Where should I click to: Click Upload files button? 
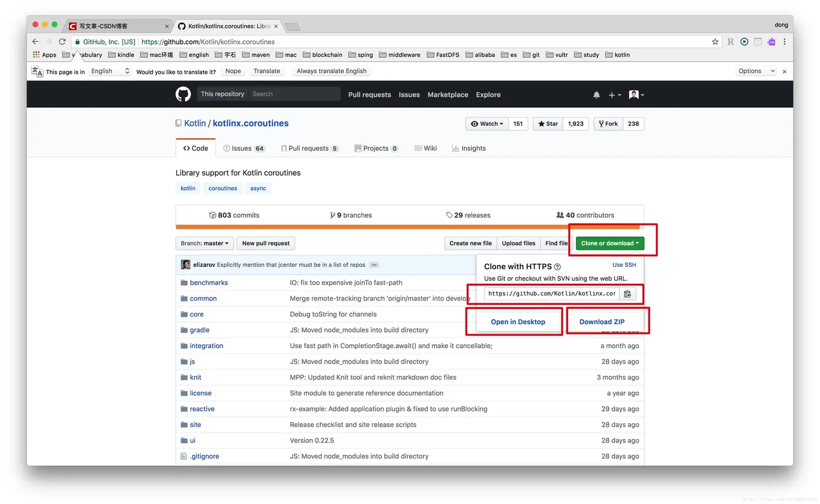coord(518,244)
